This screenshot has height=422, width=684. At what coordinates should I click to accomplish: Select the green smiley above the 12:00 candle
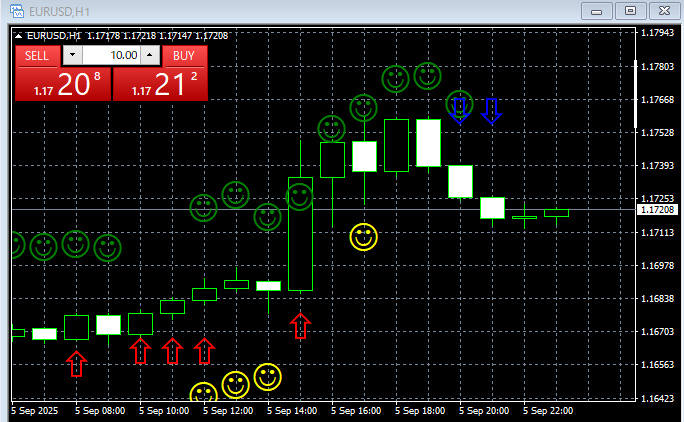203,208
